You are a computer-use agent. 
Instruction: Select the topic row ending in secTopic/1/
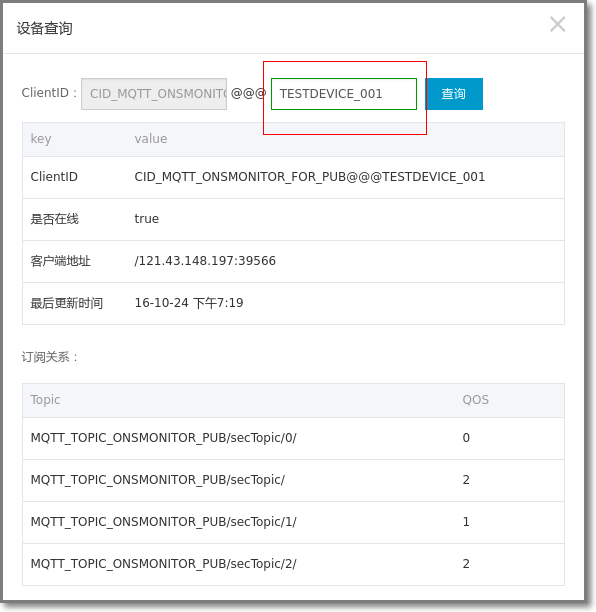pos(294,522)
